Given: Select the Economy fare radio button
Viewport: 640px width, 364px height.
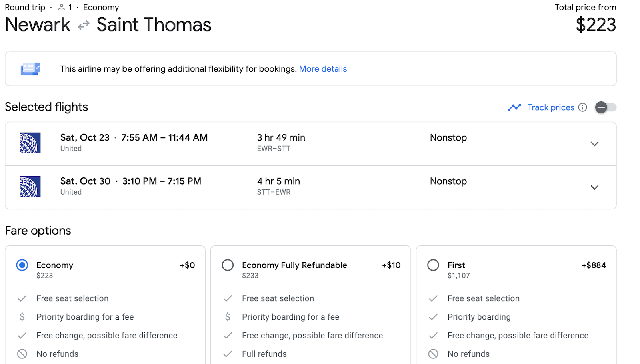Looking at the screenshot, I should tap(22, 265).
